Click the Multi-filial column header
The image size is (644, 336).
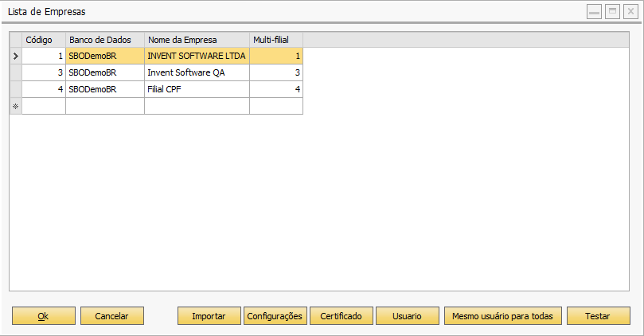pos(276,40)
